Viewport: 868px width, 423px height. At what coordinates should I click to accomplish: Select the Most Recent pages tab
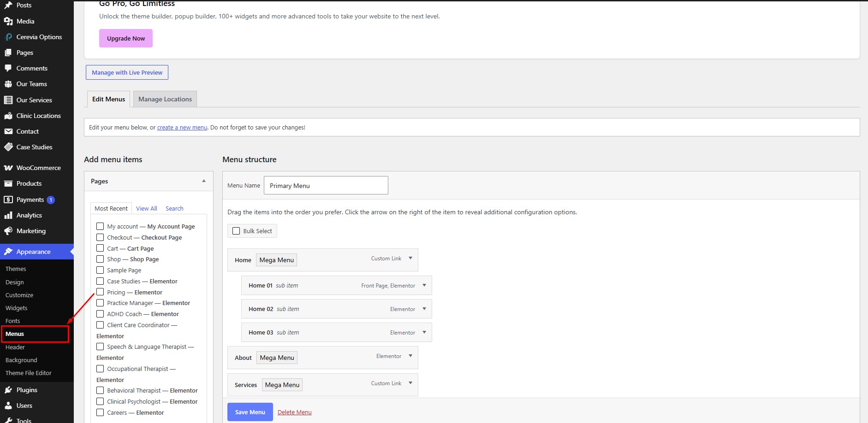(x=111, y=209)
